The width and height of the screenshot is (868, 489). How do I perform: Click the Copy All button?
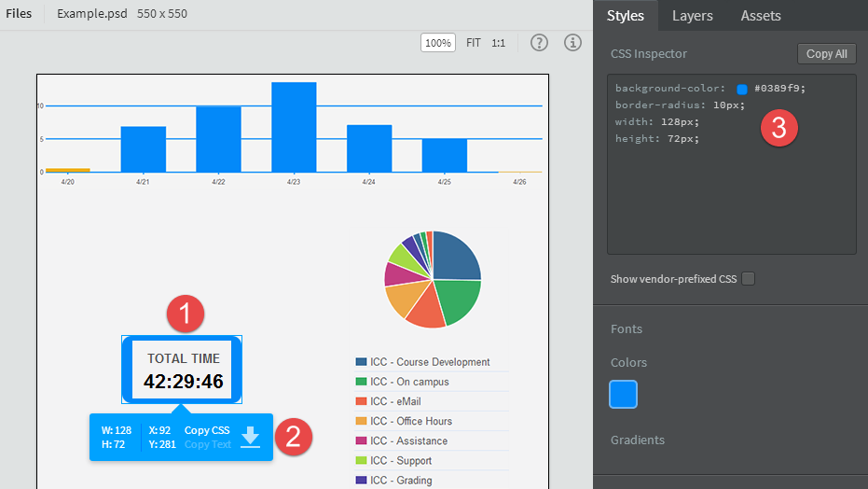(x=826, y=54)
